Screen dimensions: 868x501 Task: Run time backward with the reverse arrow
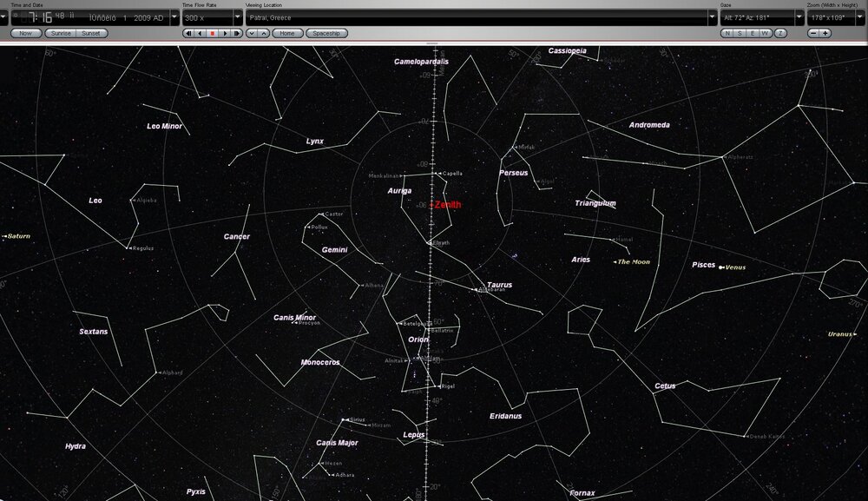pos(201,33)
